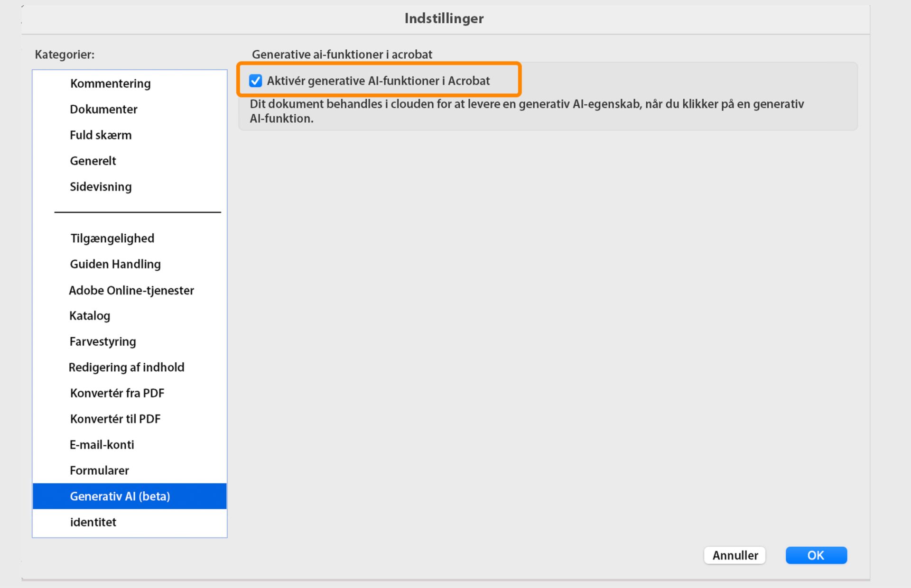Select Konvertér fra PDF category
This screenshot has height=588, width=911.
coord(117,393)
